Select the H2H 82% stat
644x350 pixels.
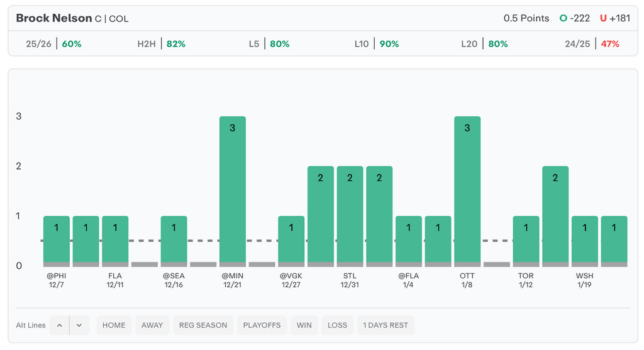pos(162,44)
